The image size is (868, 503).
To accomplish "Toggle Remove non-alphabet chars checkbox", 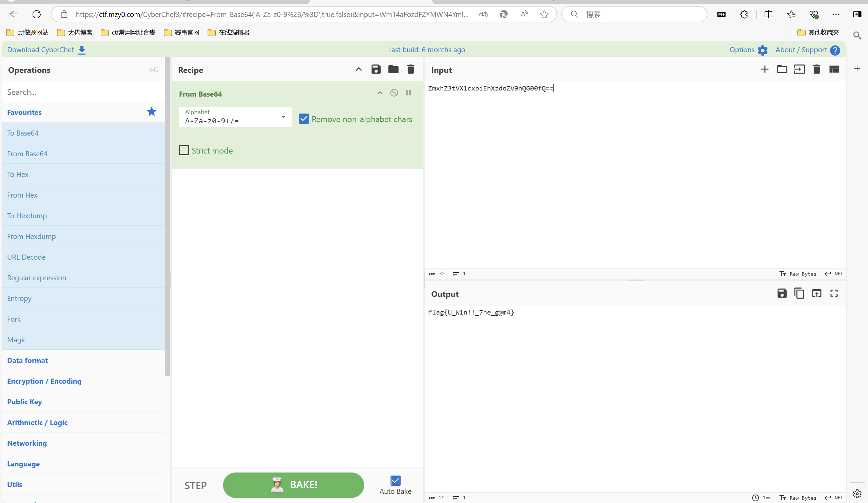I will [x=304, y=119].
